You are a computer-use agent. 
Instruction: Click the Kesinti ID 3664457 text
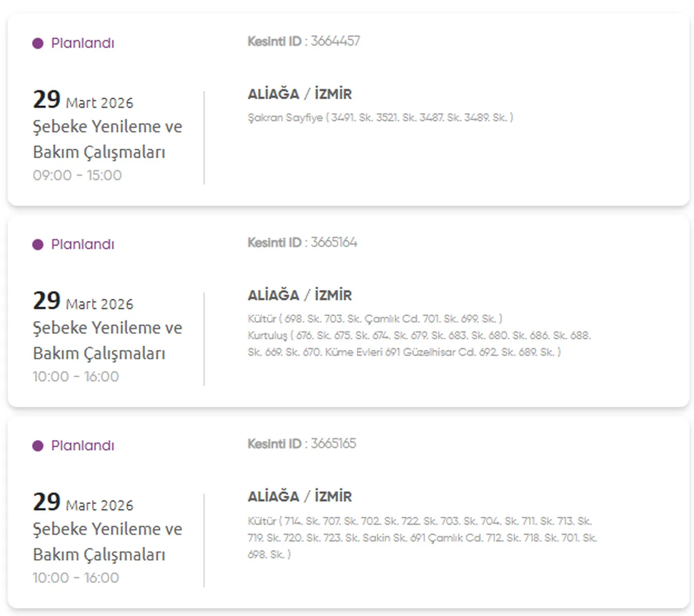304,41
